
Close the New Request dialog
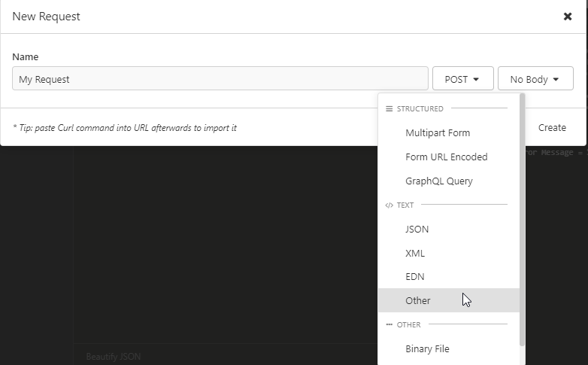coord(568,17)
